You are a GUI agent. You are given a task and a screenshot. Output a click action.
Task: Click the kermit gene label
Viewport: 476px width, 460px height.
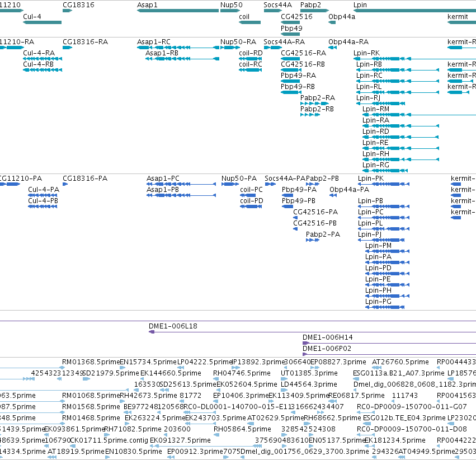tap(458, 17)
